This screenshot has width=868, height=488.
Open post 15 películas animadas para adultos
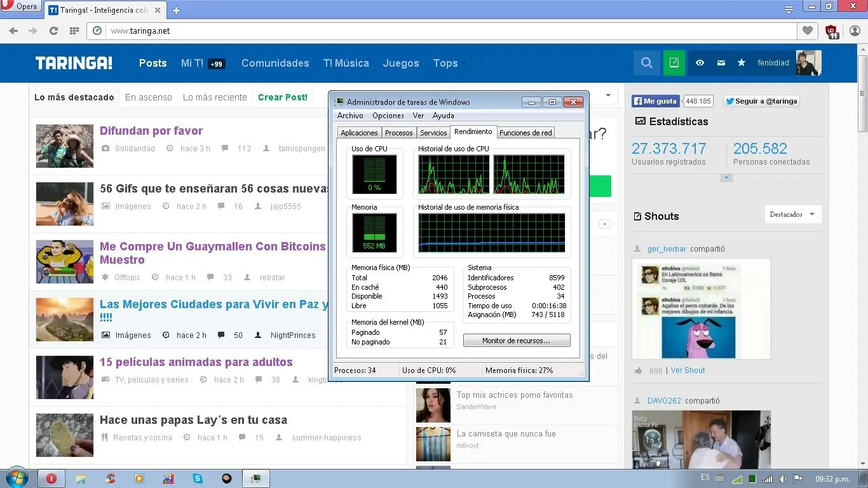click(196, 362)
